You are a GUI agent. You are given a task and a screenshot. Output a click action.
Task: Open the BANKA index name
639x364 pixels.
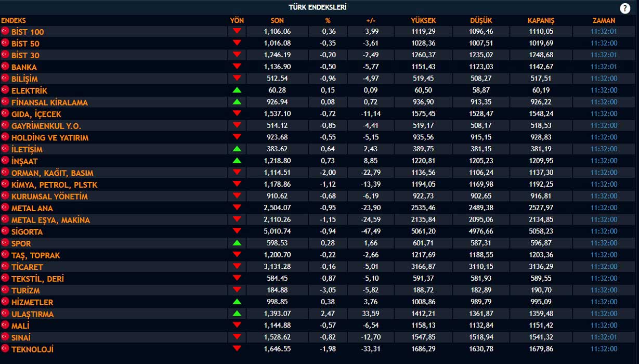pos(24,67)
